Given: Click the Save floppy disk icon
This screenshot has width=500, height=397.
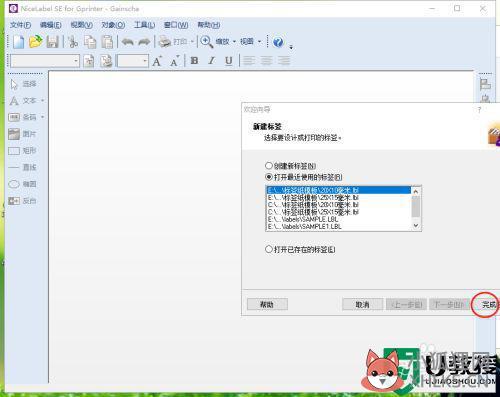Looking at the screenshot, I should click(53, 42).
